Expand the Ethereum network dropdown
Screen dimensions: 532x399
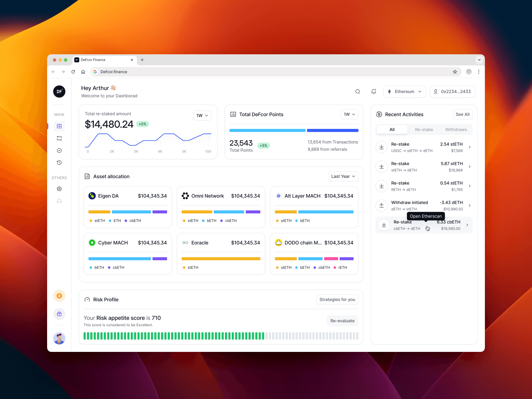404,91
